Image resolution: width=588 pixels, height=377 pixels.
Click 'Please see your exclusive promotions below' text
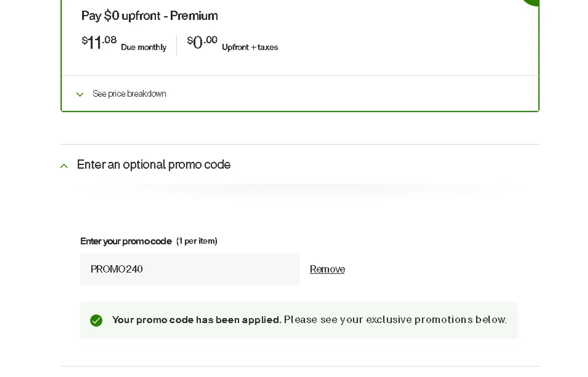click(395, 320)
